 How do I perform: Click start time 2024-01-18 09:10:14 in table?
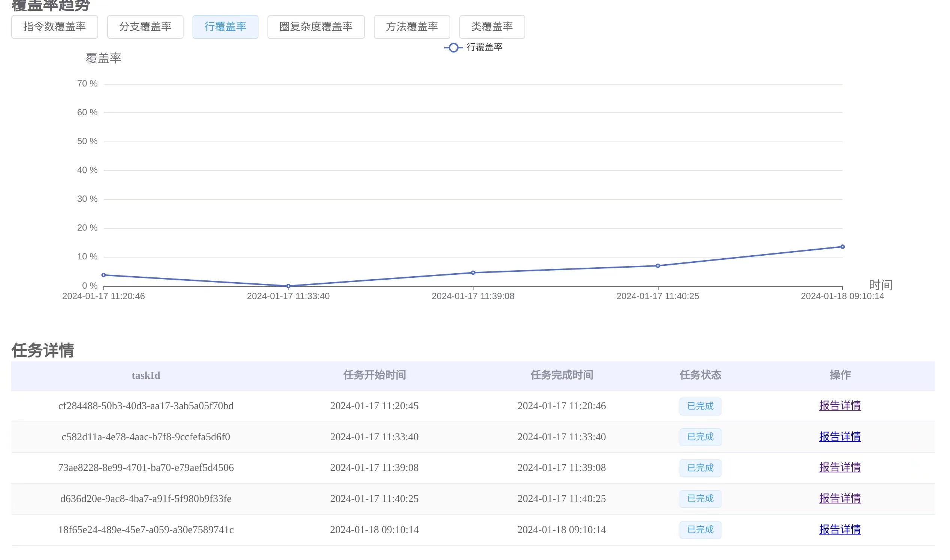(375, 530)
